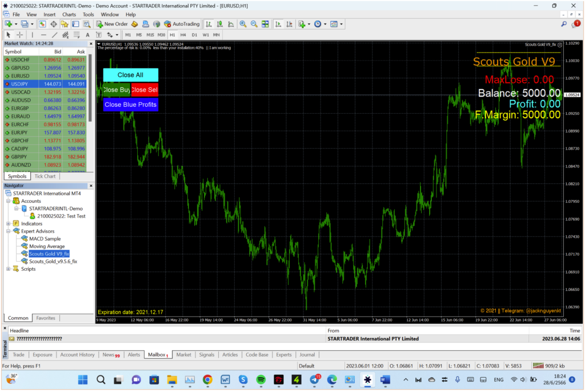Viewport: 585px width, 392px height.
Task: Open the File menu
Action: [x=16, y=14]
